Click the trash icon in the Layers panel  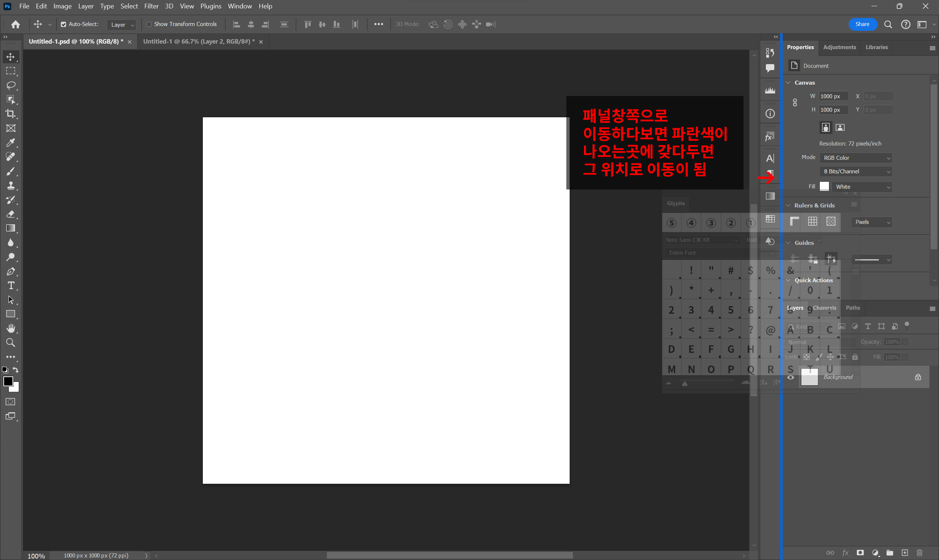[919, 553]
